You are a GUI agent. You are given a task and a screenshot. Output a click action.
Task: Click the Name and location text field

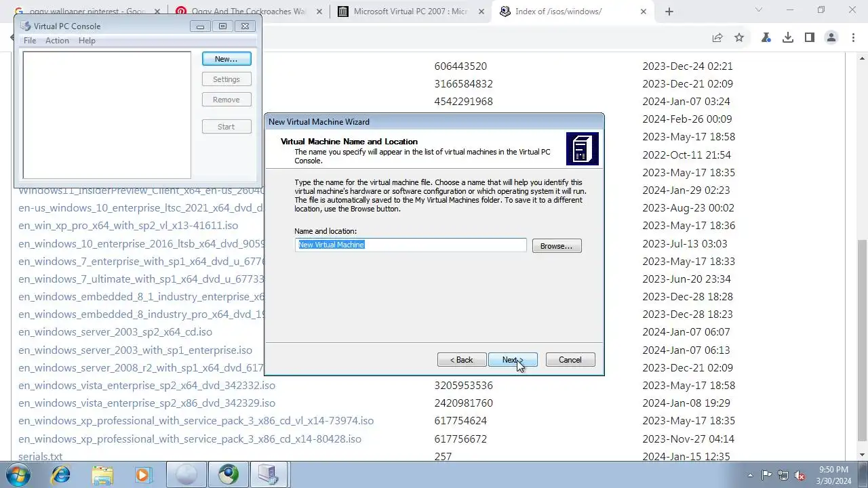[x=411, y=245]
